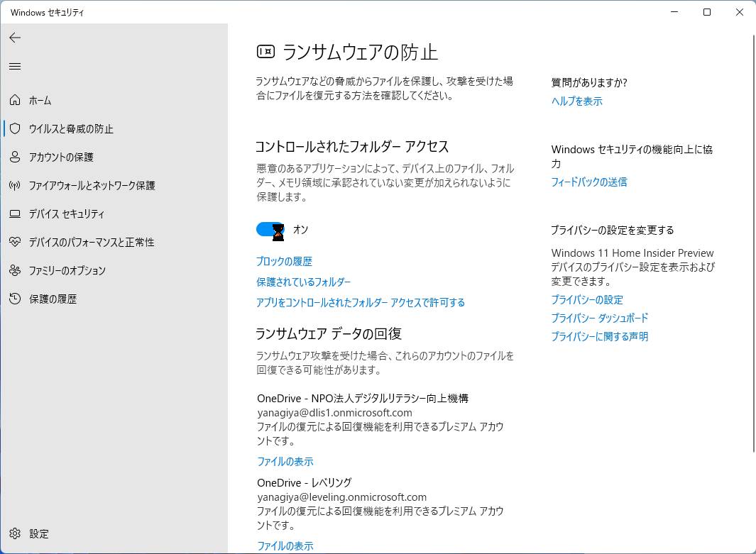This screenshot has height=554, width=756.
Task: Open ファイアウォールとネットワーク保護 page
Action: (92, 185)
